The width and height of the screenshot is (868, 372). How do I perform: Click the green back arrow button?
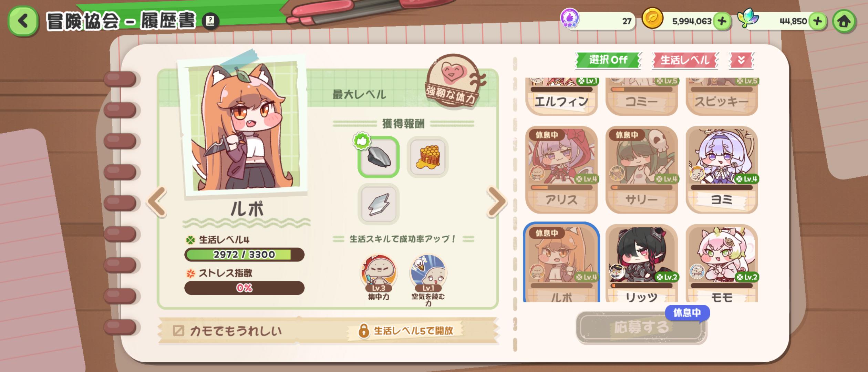(x=23, y=21)
